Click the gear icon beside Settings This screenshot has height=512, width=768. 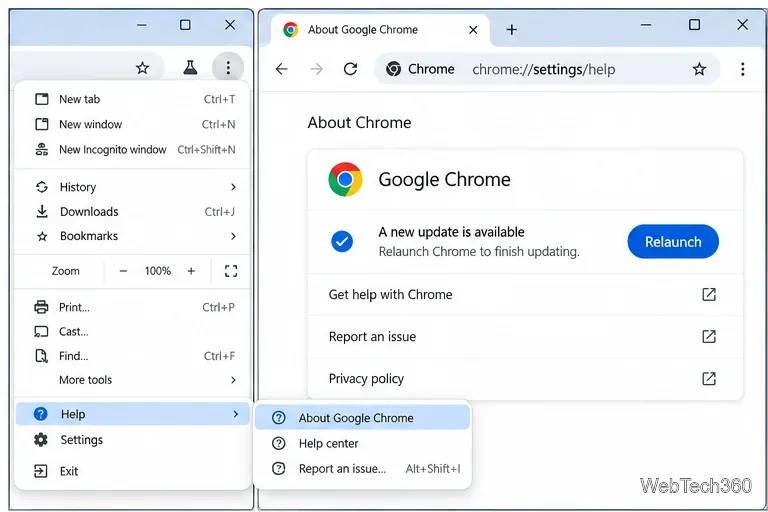41,440
